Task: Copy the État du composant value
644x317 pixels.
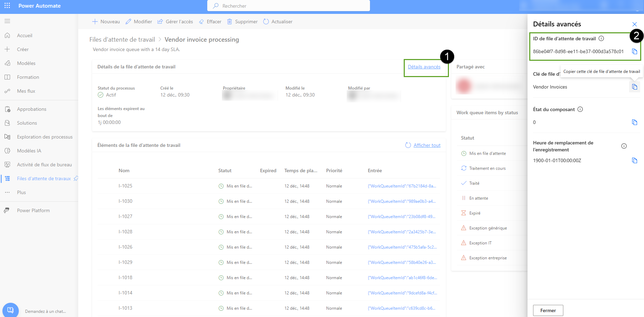Action: click(635, 122)
